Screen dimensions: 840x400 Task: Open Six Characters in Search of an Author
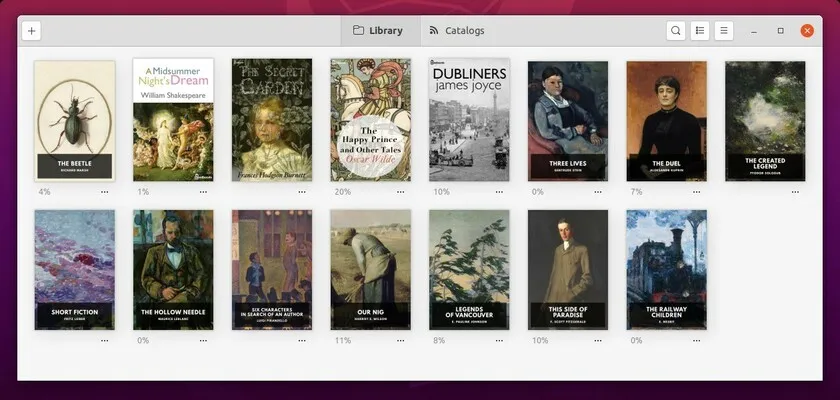tap(272, 270)
